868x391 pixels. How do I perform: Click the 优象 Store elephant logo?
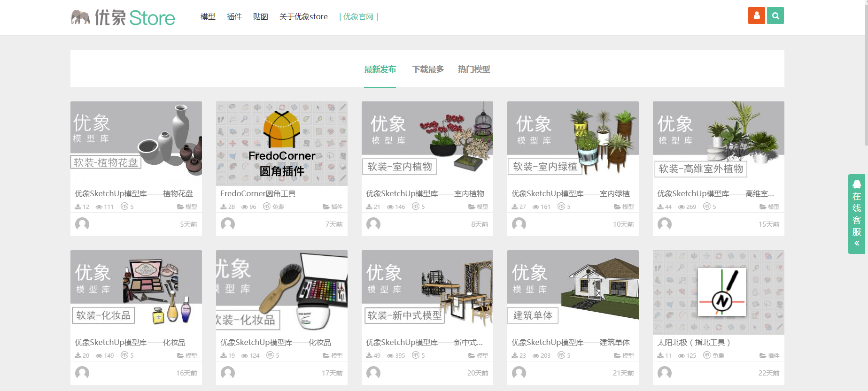coord(123,17)
